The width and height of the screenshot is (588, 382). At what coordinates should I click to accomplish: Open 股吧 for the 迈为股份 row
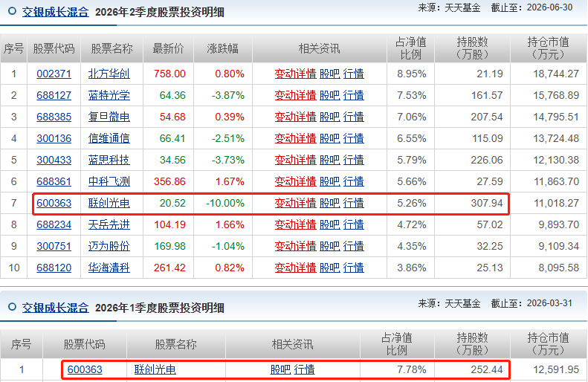(x=330, y=246)
